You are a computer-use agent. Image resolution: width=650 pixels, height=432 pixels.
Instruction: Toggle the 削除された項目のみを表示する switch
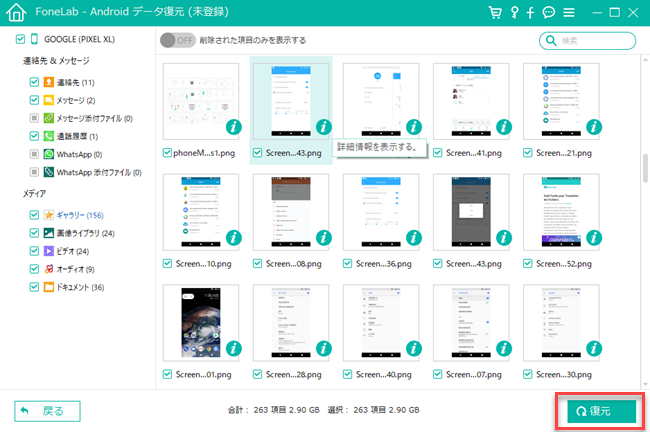177,40
